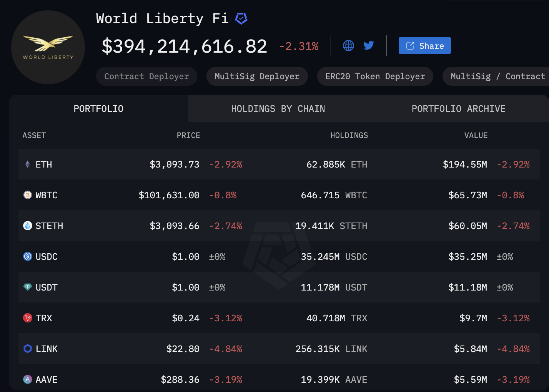Select the Portfolio tab
The height and width of the screenshot is (392, 549).
(x=98, y=109)
